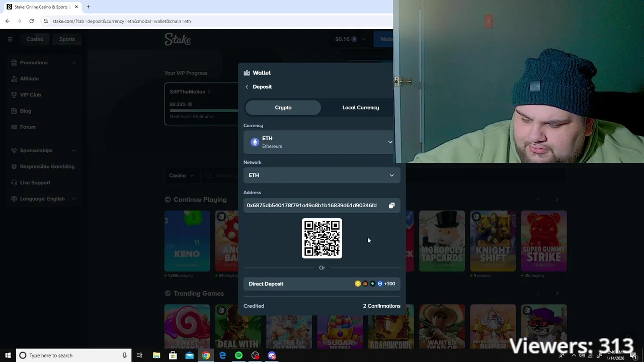644x362 pixels.
Task: Expand the Promotions sidebar section
Action: pos(73,63)
